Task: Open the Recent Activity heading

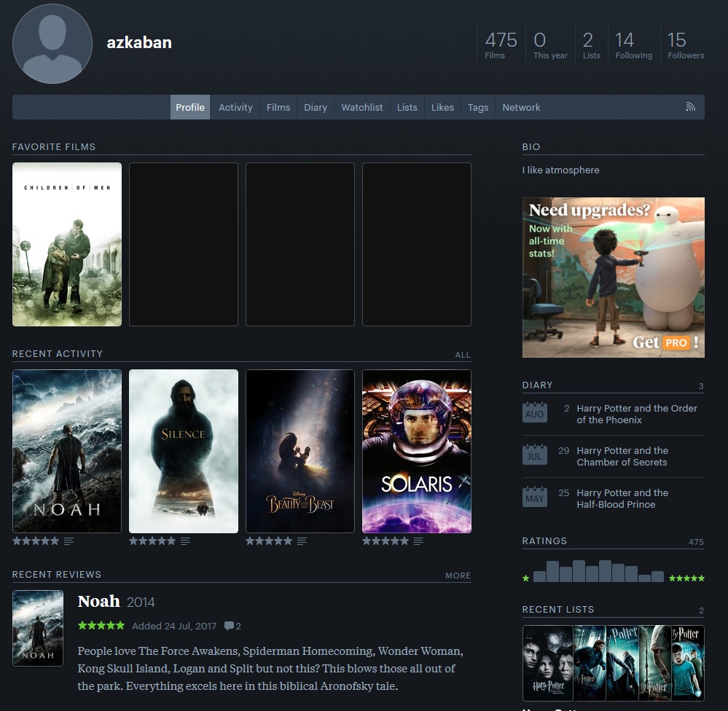Action: (57, 353)
